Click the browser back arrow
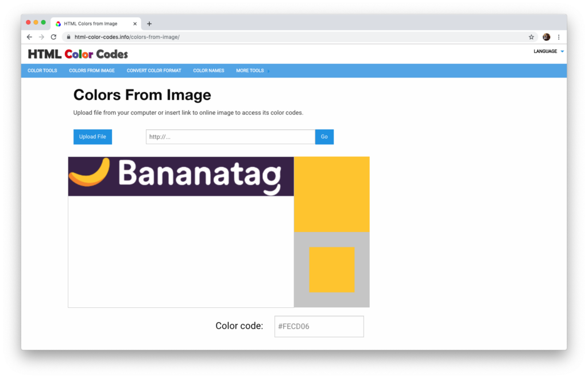The width and height of the screenshot is (588, 378). [x=29, y=36]
